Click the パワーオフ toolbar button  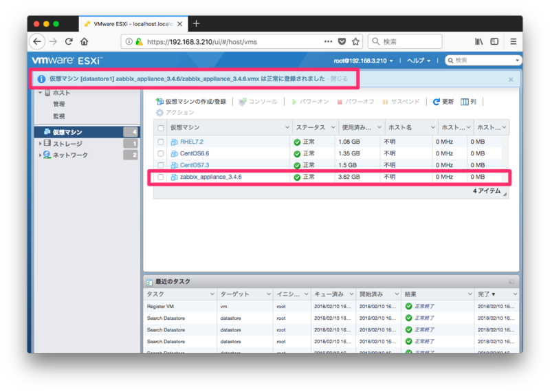355,102
